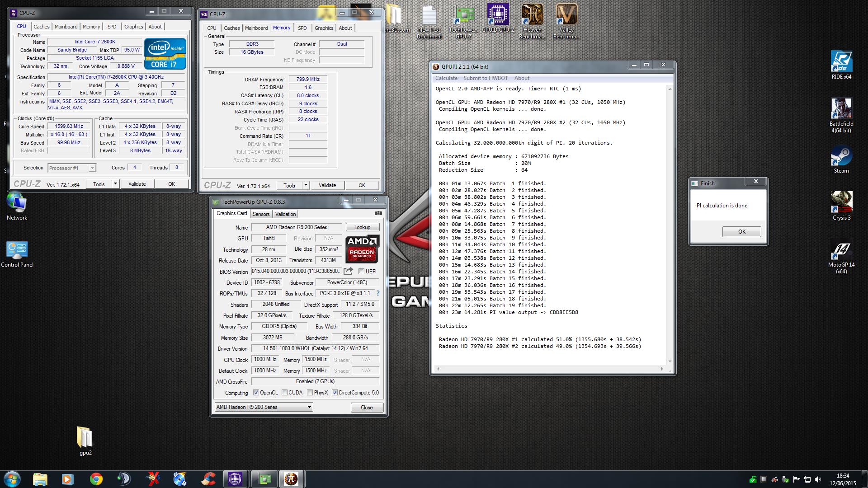Open the Action Center flag tray icon
The height and width of the screenshot is (488, 868).
click(x=797, y=479)
